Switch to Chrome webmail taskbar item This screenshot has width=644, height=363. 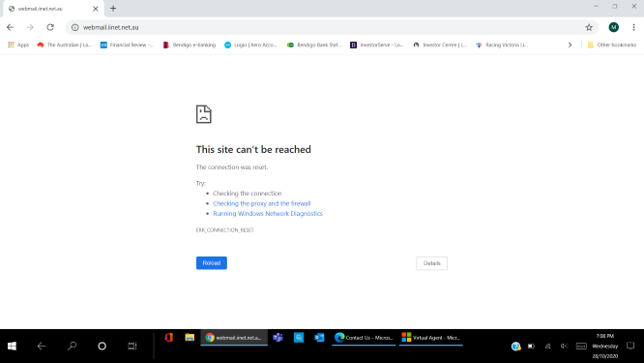[234, 338]
